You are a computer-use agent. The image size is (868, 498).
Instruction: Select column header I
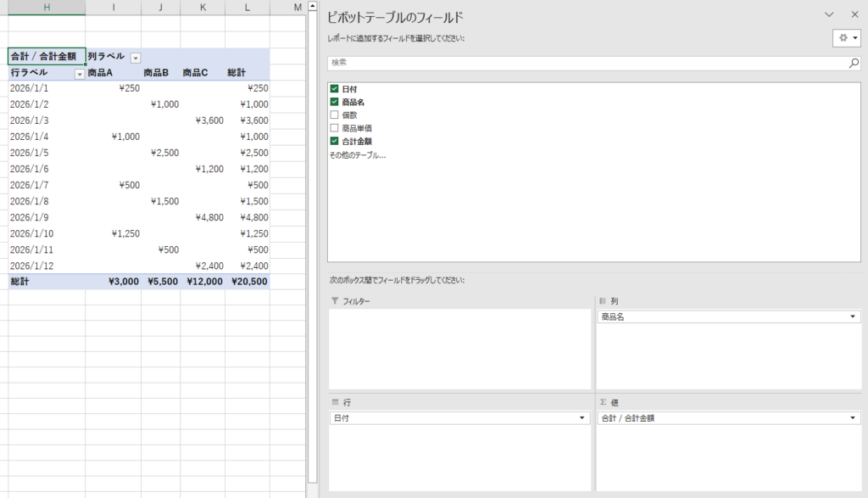113,8
